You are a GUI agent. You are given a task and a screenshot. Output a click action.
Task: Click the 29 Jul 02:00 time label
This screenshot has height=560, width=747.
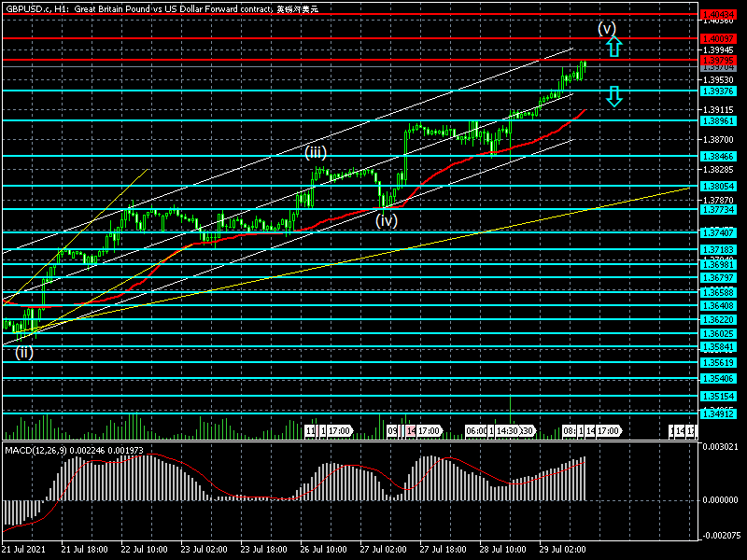point(562,552)
